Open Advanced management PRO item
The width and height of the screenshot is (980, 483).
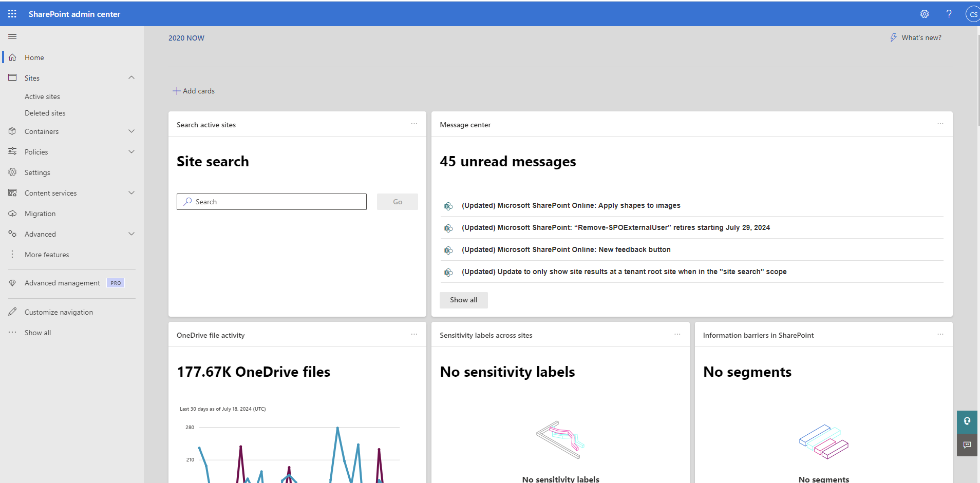tap(72, 283)
